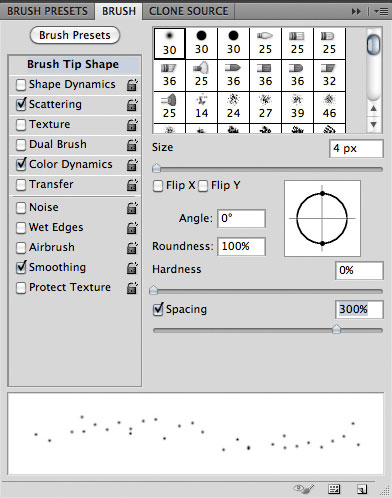Open the Preset Manager icon at the bottom
392x498 pixels.
334,489
